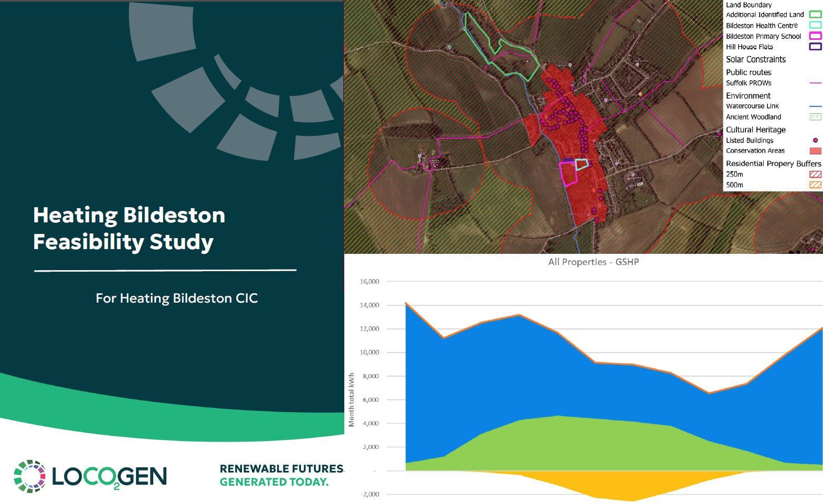The width and height of the screenshot is (823, 504).
Task: Click the 4,000 y-axis value
Action: 371,423
